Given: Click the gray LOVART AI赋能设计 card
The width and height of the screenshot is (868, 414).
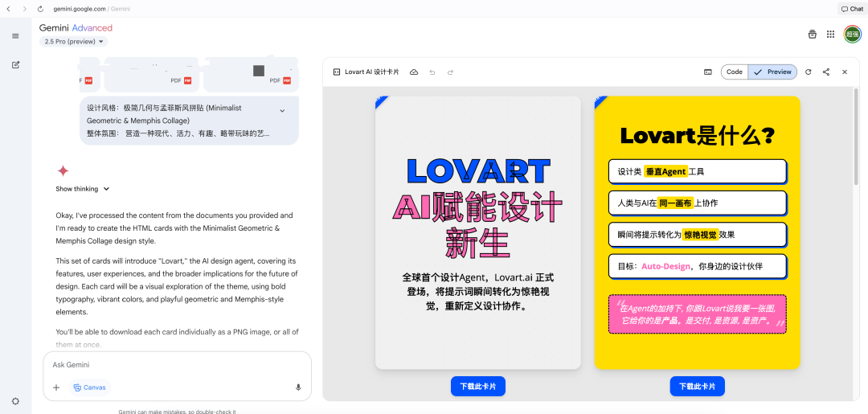Looking at the screenshot, I should (477, 232).
